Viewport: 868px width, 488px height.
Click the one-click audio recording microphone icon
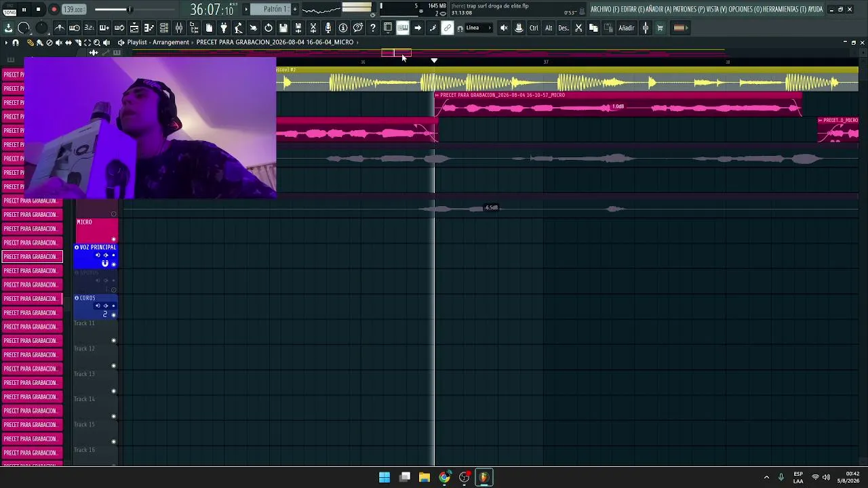[x=328, y=28]
